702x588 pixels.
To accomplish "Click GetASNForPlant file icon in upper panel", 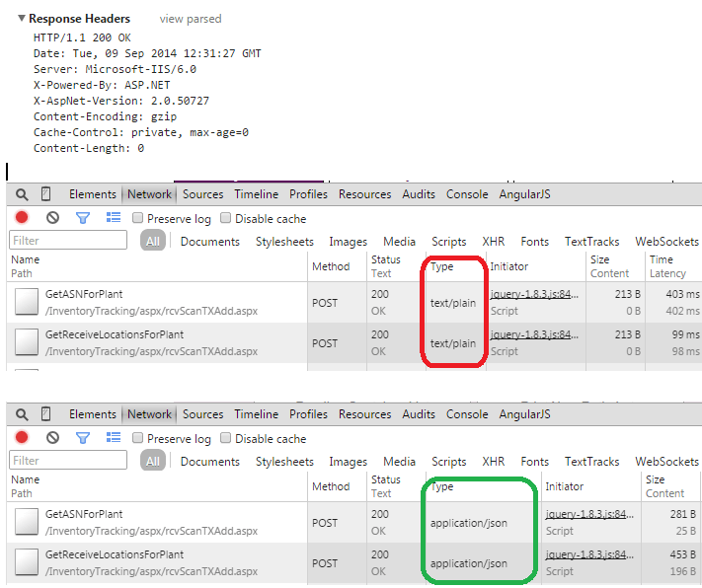I will pos(26,302).
